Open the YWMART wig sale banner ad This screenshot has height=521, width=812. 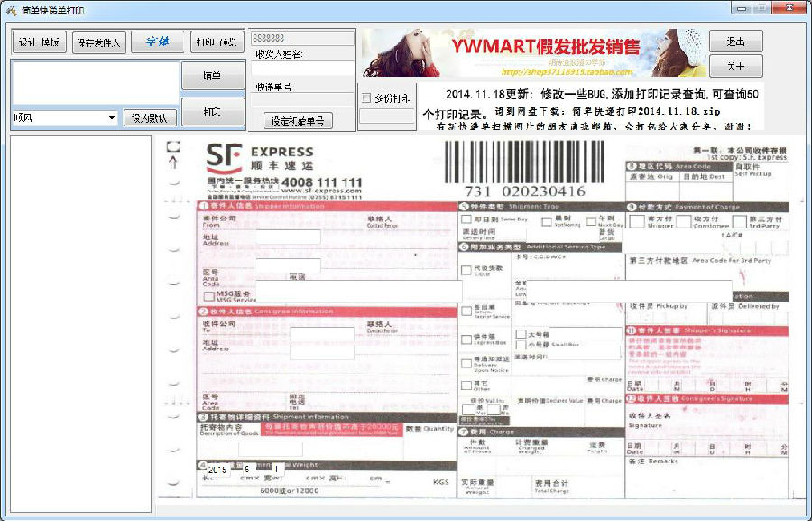point(532,52)
